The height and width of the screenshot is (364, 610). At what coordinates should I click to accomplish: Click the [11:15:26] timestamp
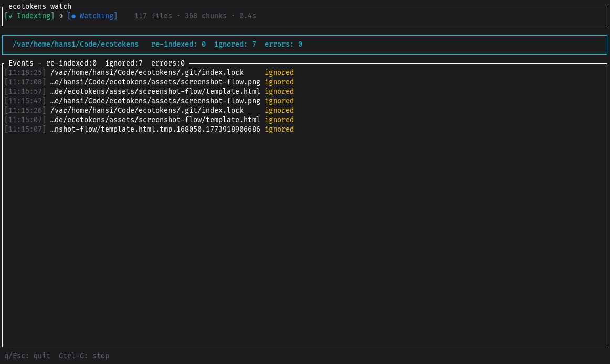[25, 111]
